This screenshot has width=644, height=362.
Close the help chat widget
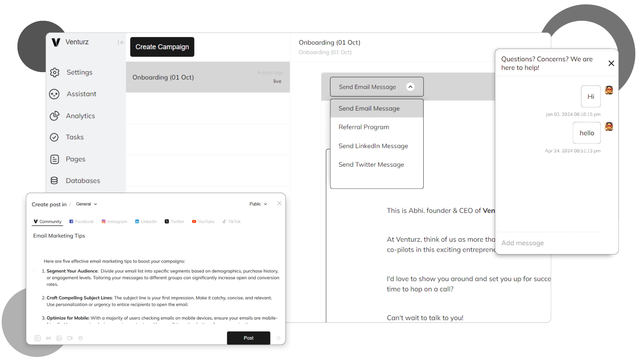click(611, 63)
